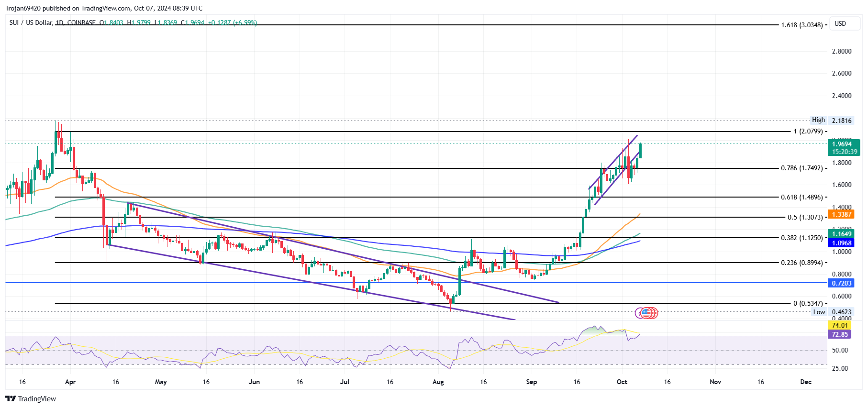Screen dimensions: 868x408
Task: Click the high value H1.9799
Action: tap(139, 22)
